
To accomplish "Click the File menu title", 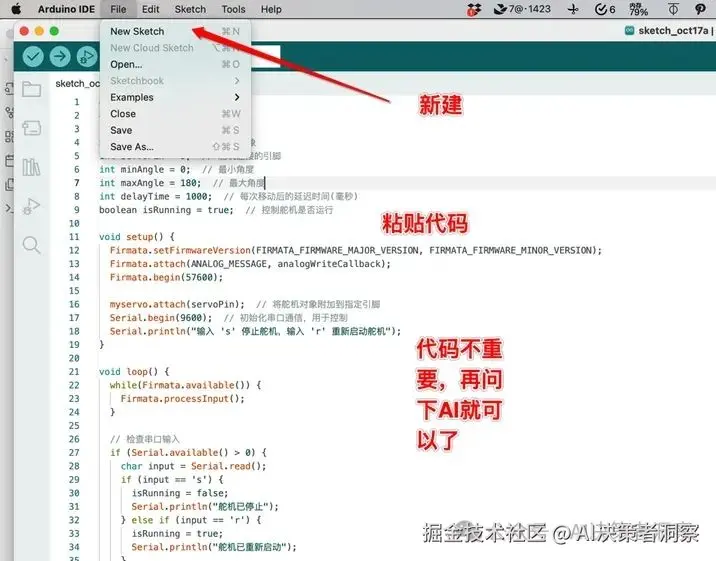I will [118, 9].
